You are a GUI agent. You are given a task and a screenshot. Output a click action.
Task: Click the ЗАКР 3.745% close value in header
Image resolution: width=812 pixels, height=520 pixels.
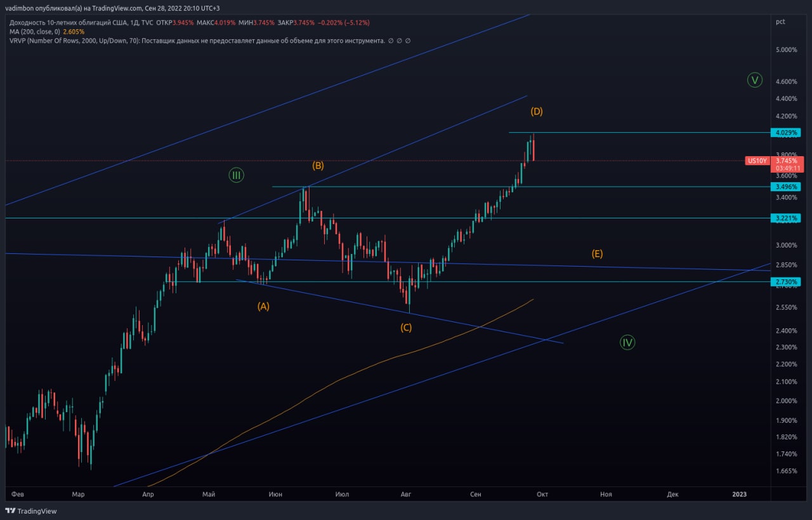pyautogui.click(x=296, y=22)
